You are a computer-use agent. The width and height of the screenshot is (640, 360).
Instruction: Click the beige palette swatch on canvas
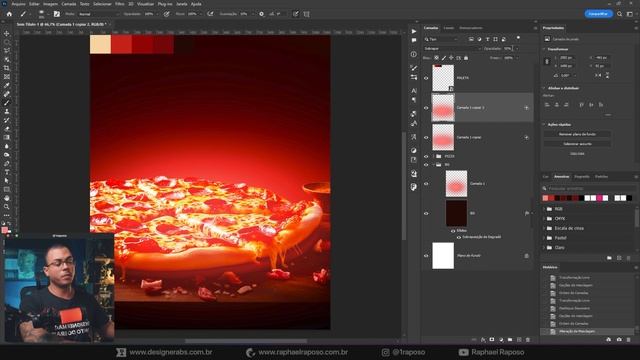coord(100,44)
